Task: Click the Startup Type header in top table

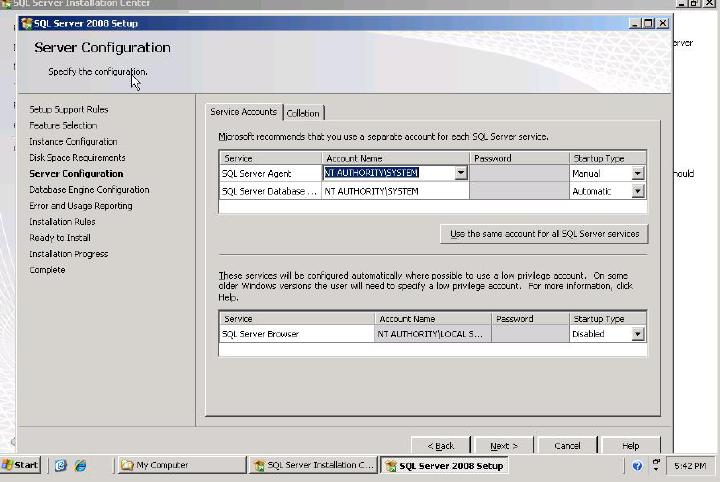Action: tap(608, 158)
